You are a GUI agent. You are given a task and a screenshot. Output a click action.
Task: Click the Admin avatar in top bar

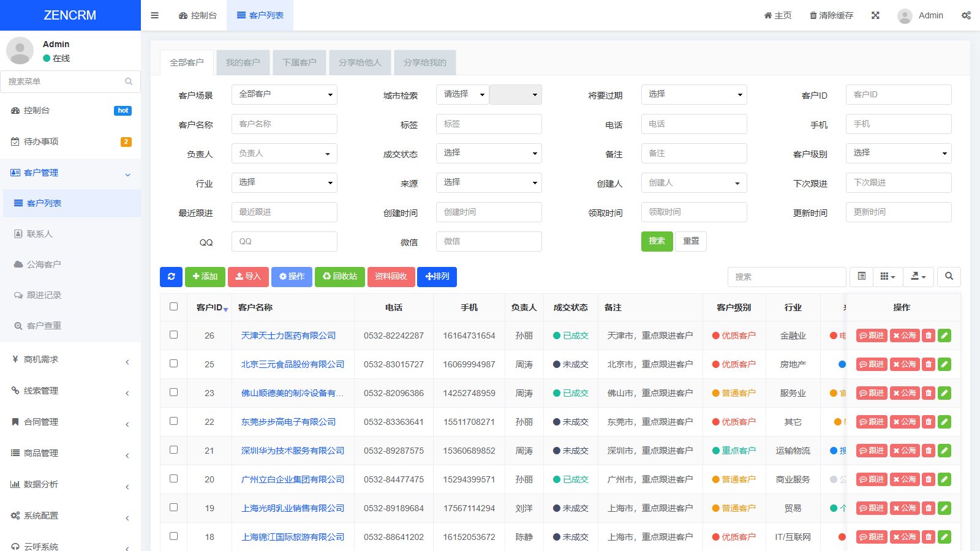(905, 16)
